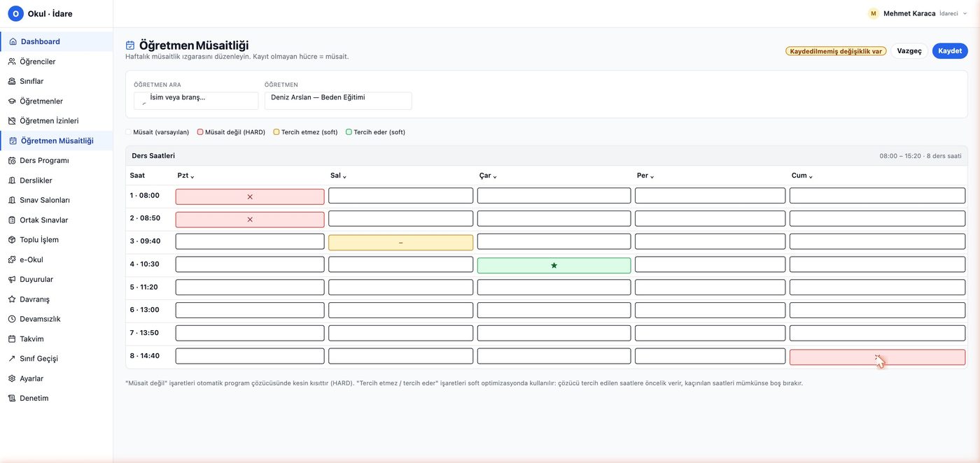Toggle Cum 8 · 14:40 red cell

(x=878, y=357)
